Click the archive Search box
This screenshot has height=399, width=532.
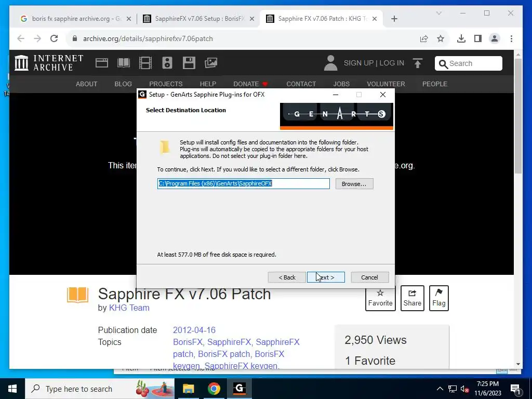pyautogui.click(x=468, y=63)
